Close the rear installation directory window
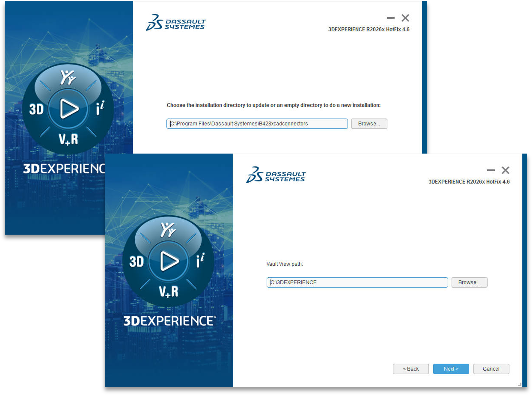 coord(405,18)
